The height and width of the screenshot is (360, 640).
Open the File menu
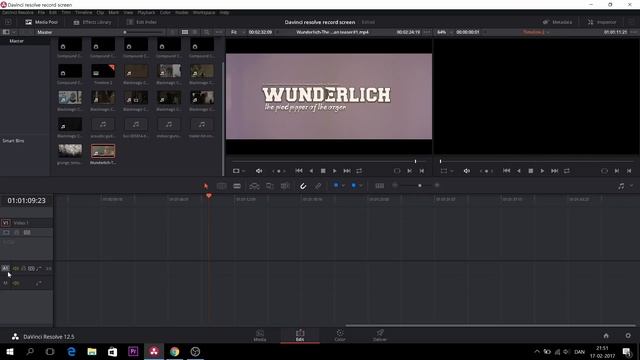coord(41,13)
